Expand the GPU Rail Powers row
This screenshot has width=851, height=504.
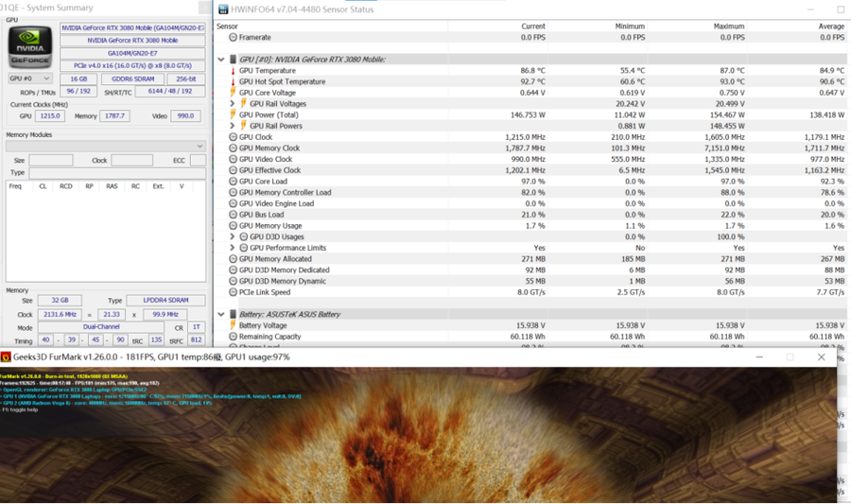[x=233, y=126]
